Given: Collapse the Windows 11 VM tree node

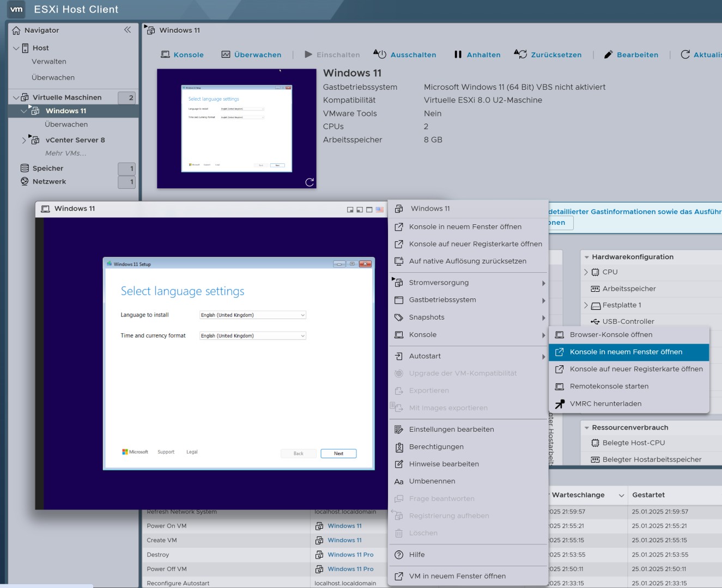Looking at the screenshot, I should point(23,111).
